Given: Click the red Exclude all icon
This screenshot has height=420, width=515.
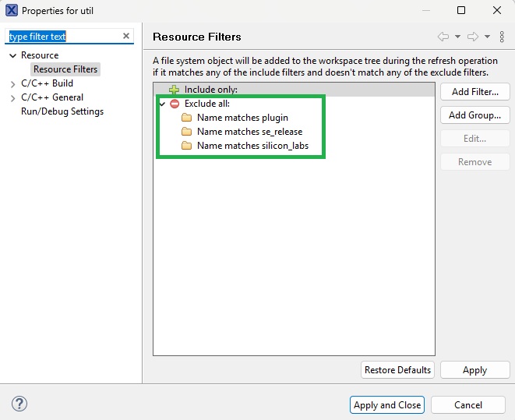Looking at the screenshot, I should pyautogui.click(x=175, y=104).
